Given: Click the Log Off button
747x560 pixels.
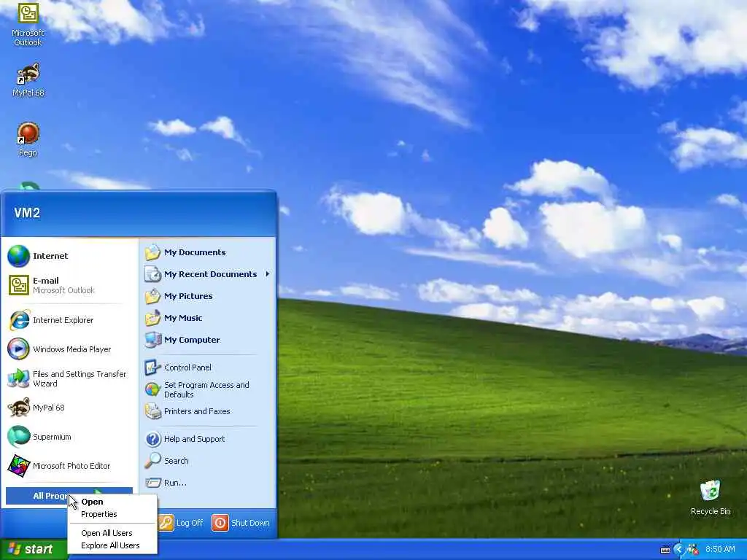Looking at the screenshot, I should 181,523.
